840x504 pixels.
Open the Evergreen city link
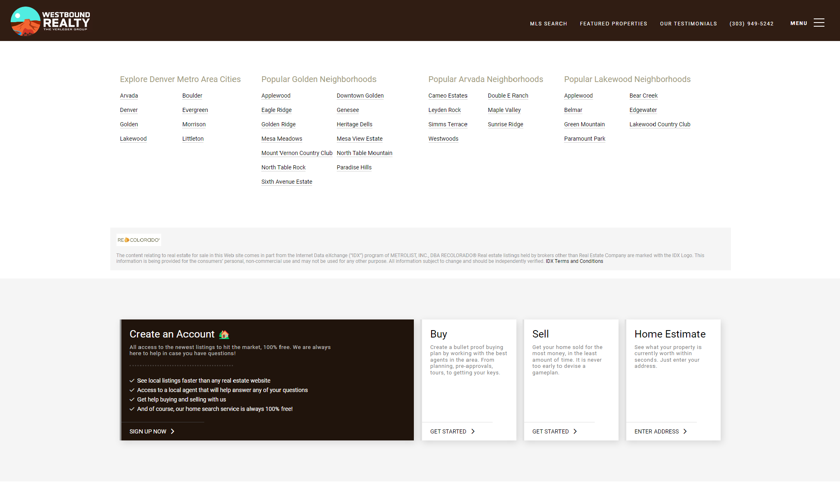[x=195, y=110]
